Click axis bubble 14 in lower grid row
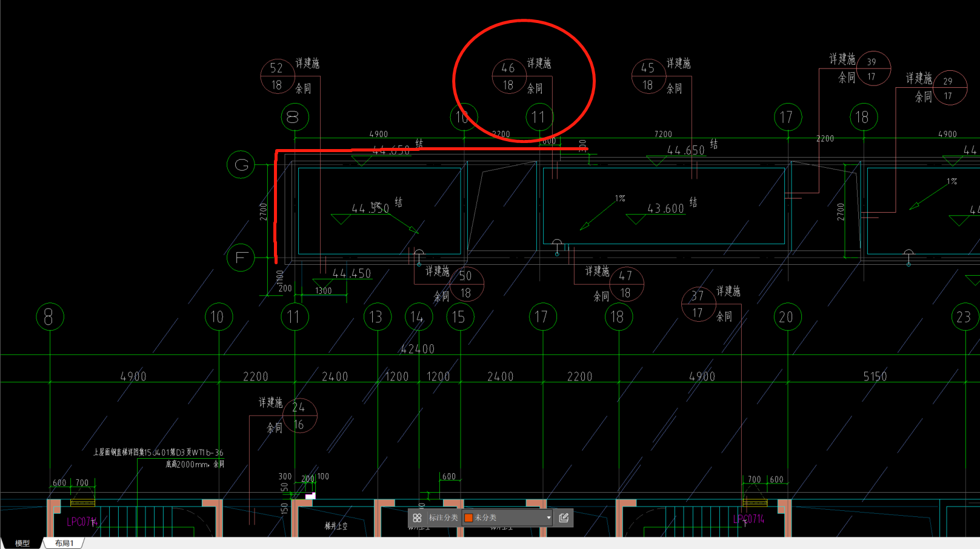This screenshot has width=980, height=549. (418, 317)
